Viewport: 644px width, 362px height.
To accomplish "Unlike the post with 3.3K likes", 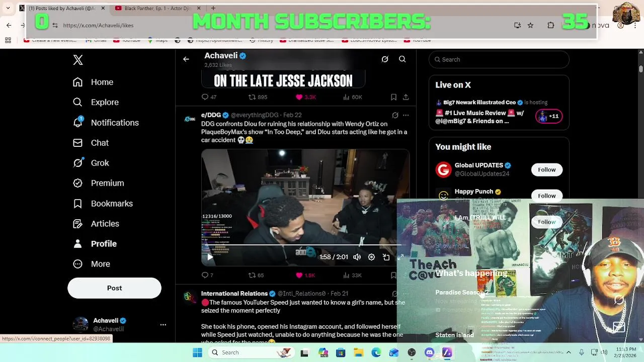I will coord(305,97).
